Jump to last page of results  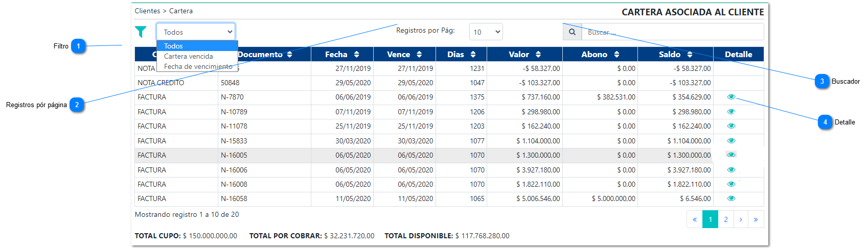click(x=756, y=219)
